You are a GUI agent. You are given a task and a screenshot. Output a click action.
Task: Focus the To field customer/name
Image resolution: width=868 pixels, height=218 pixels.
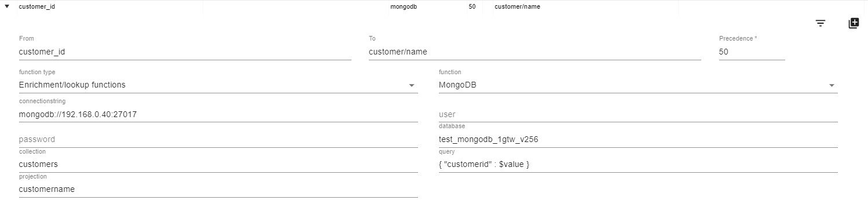(x=535, y=52)
